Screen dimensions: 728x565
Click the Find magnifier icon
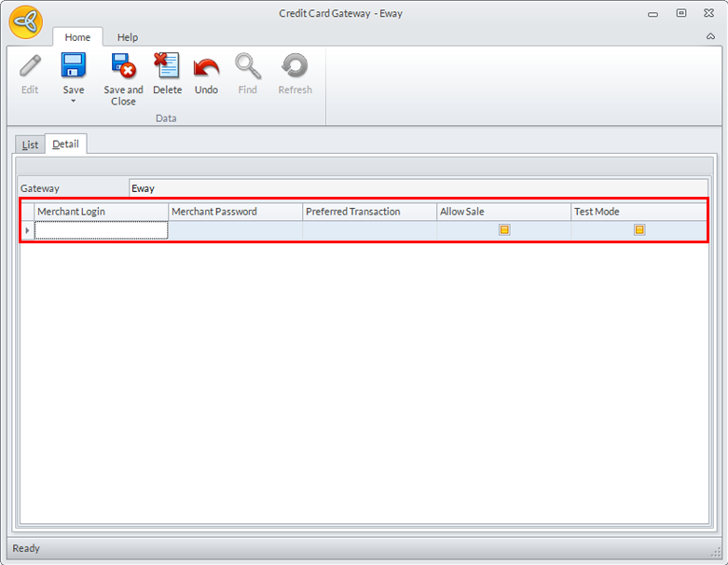tap(247, 67)
